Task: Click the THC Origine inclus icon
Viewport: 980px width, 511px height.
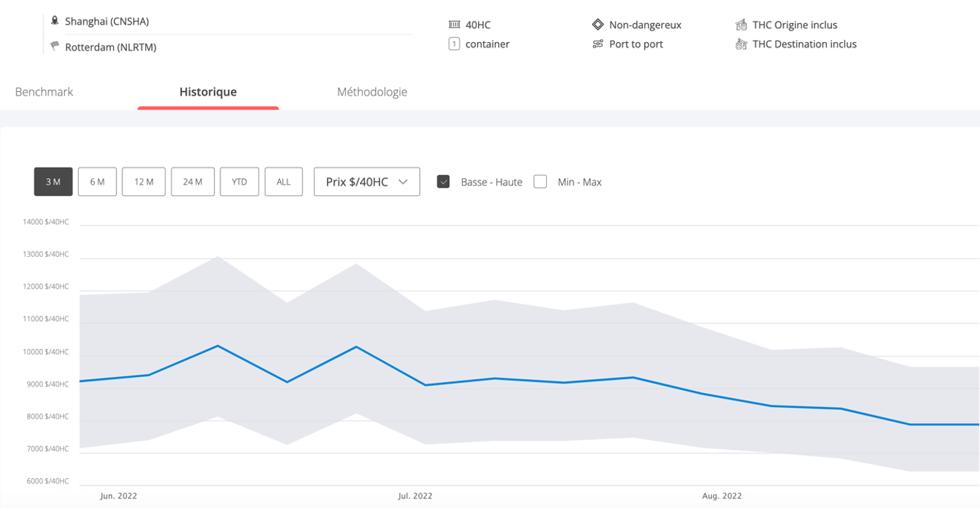Action: pyautogui.click(x=741, y=25)
